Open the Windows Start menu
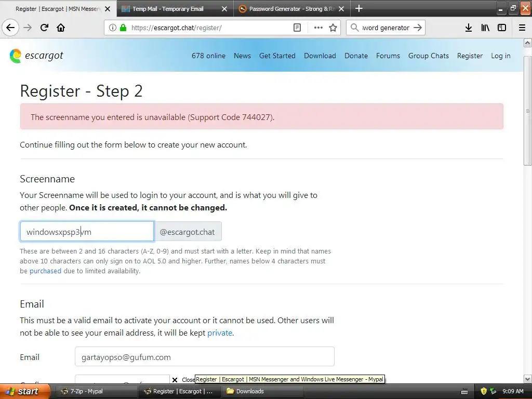 pyautogui.click(x=25, y=391)
